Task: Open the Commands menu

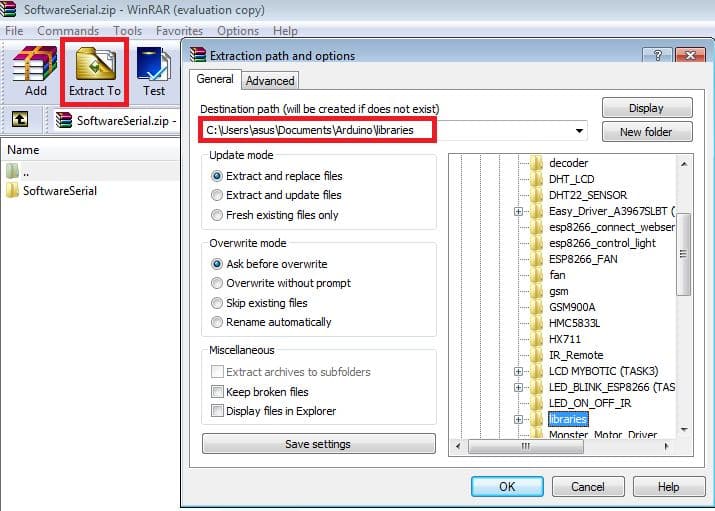Action: [68, 31]
